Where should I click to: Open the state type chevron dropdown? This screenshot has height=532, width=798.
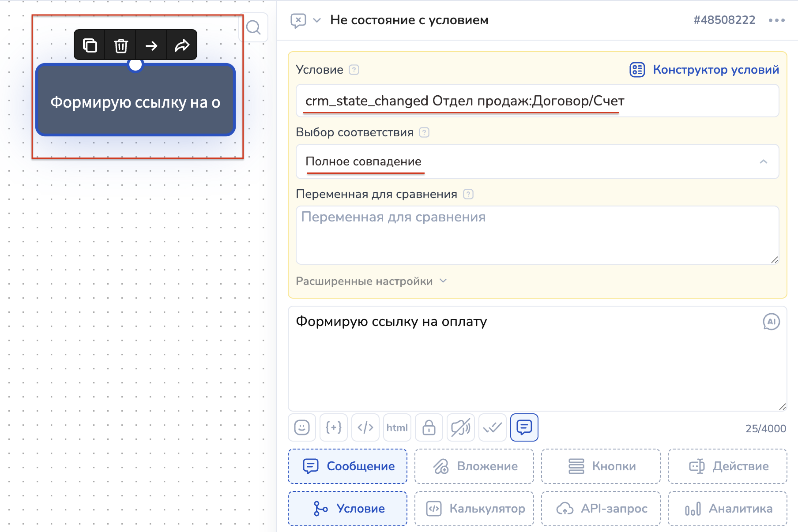[x=317, y=20]
